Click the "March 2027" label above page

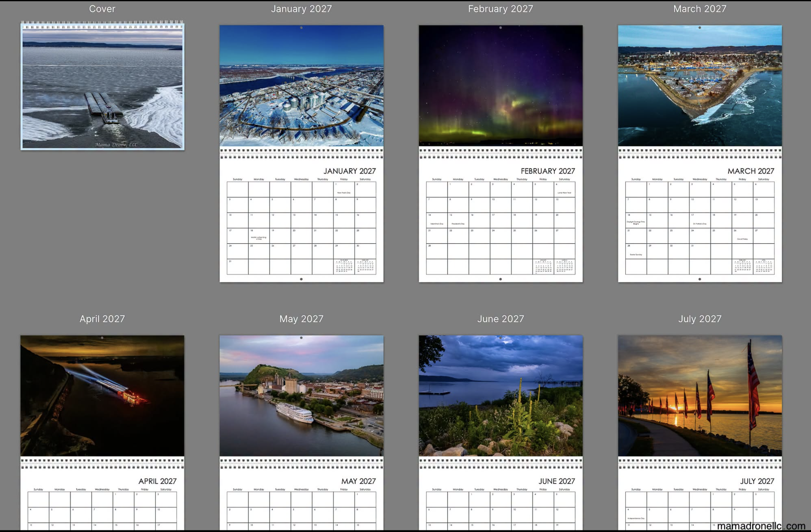[x=700, y=9]
